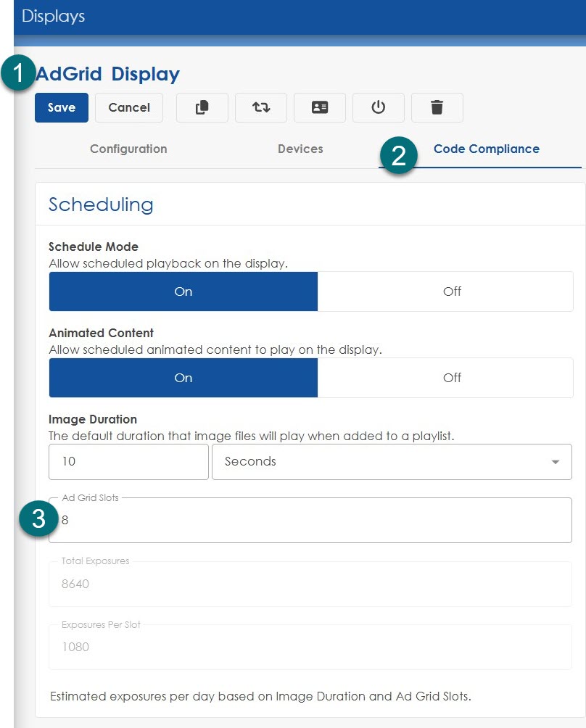Turn Schedule Mode on
Viewport: 586px width, 728px height.
coord(183,291)
